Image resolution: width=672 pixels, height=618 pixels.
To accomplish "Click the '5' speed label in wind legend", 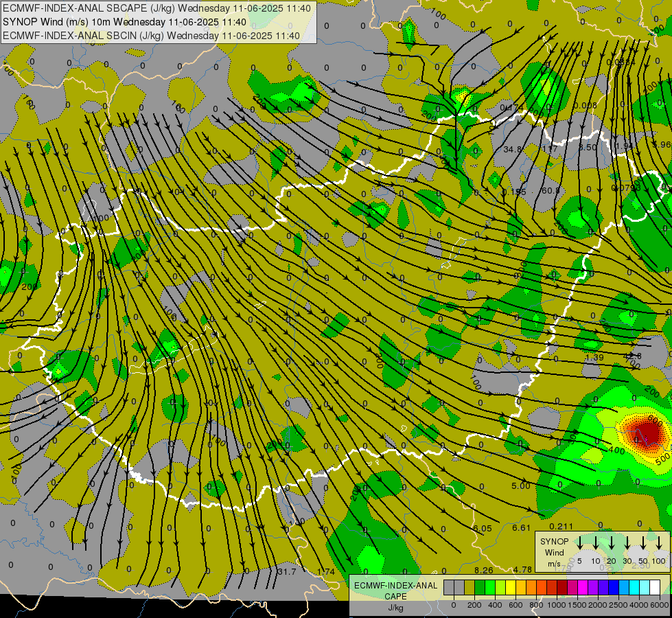I will coord(579,561).
